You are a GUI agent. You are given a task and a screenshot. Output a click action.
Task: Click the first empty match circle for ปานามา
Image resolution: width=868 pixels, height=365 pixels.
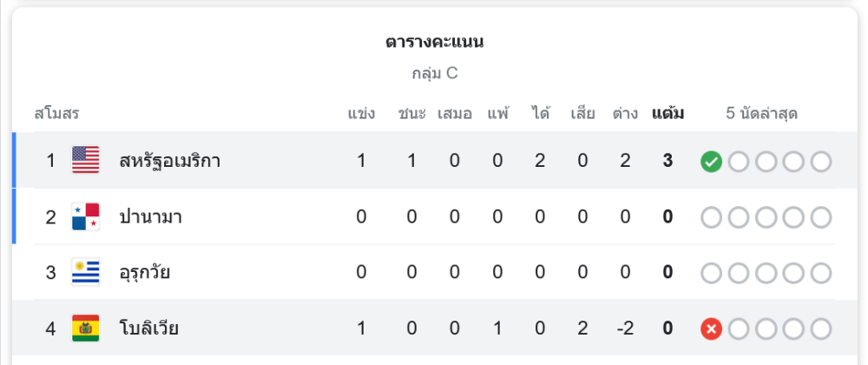pyautogui.click(x=712, y=216)
